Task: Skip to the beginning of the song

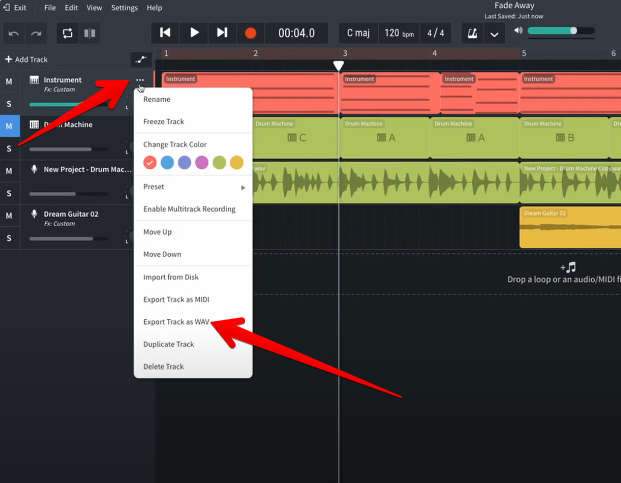Action: tap(165, 33)
